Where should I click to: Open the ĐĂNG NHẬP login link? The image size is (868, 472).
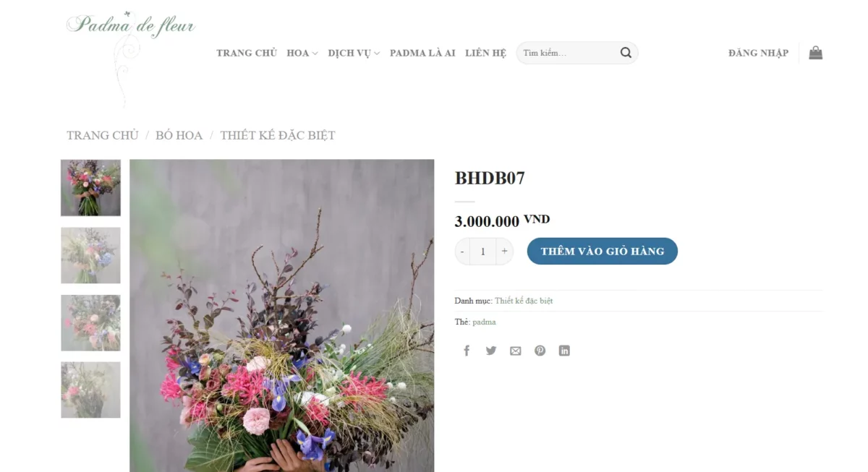coord(758,53)
